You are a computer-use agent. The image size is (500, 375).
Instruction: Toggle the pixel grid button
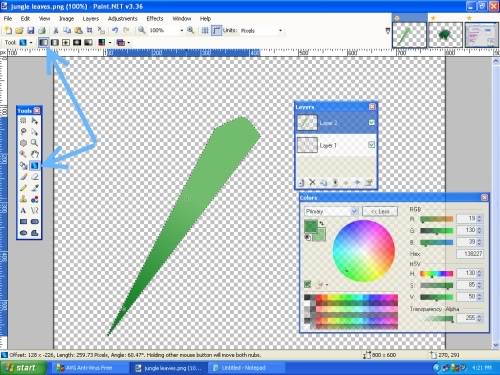click(205, 30)
